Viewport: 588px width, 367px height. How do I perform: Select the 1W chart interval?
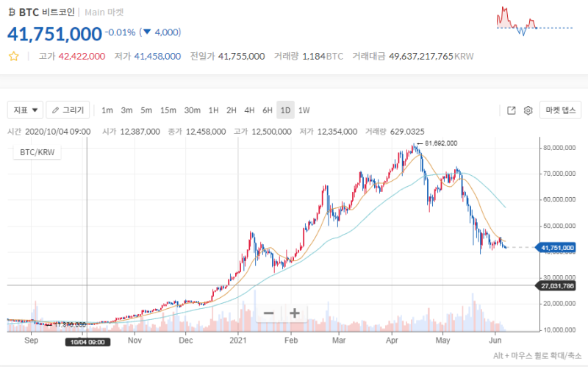click(x=304, y=110)
